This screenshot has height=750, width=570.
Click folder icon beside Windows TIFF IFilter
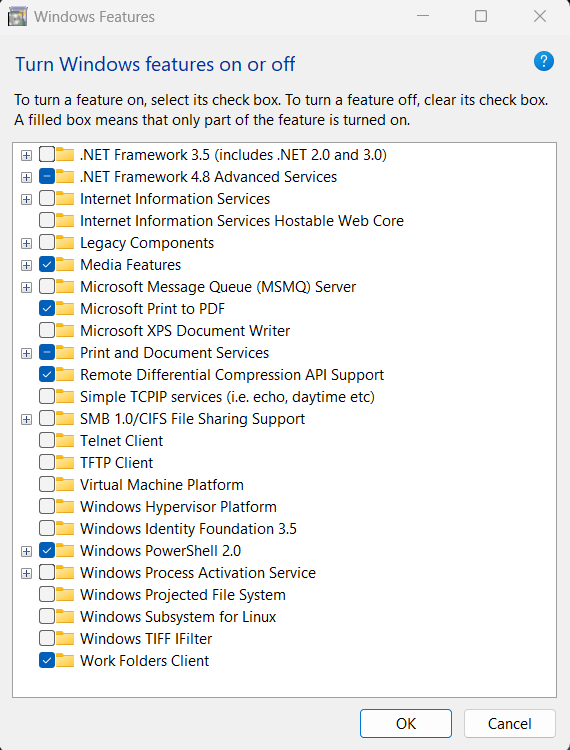tap(65, 639)
